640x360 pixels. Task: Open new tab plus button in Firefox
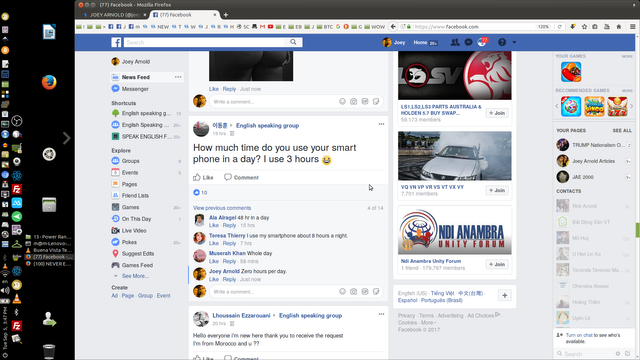tap(226, 15)
